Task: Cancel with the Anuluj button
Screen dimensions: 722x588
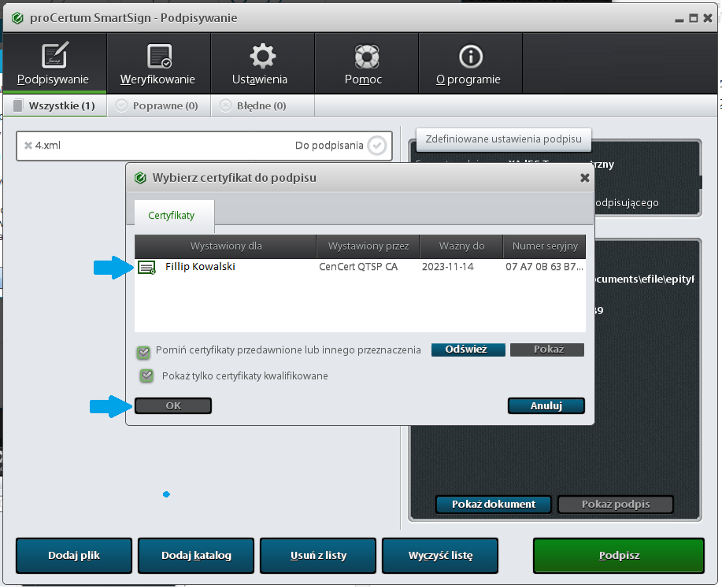Action: 546,405
